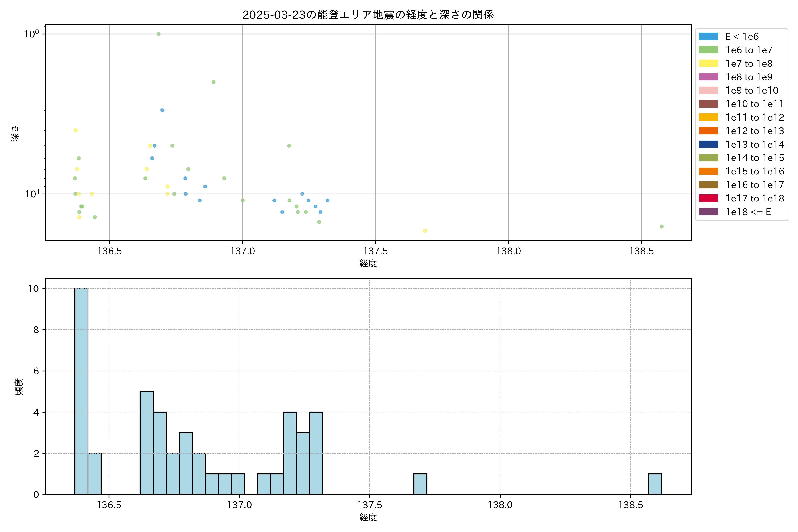Click the green scatter point at depth 10^0
The width and height of the screenshot is (798, 532).
click(158, 34)
